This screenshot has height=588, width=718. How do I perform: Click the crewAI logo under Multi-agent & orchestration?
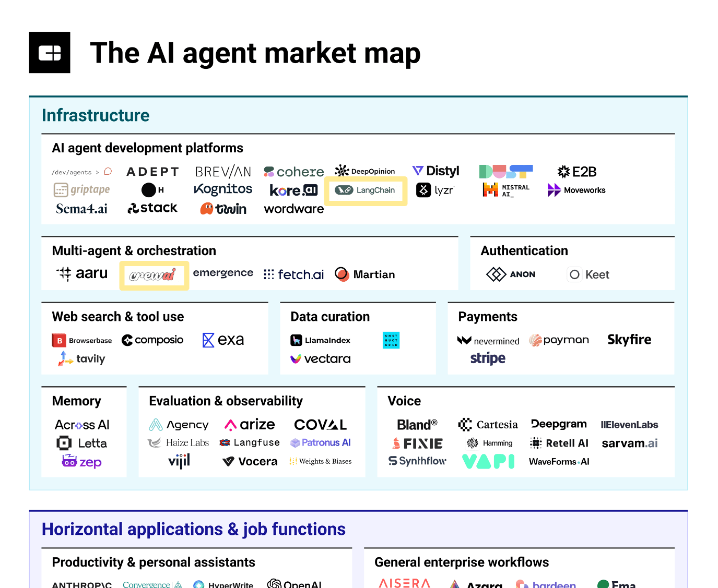[154, 275]
